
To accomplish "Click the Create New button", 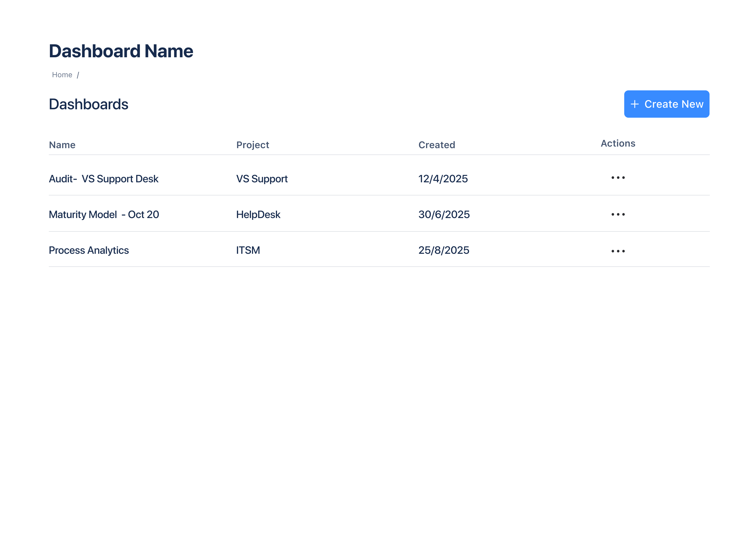I will (x=666, y=104).
